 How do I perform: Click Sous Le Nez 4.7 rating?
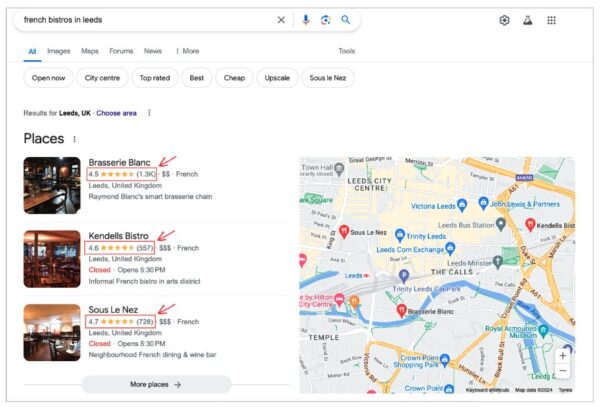pos(121,321)
